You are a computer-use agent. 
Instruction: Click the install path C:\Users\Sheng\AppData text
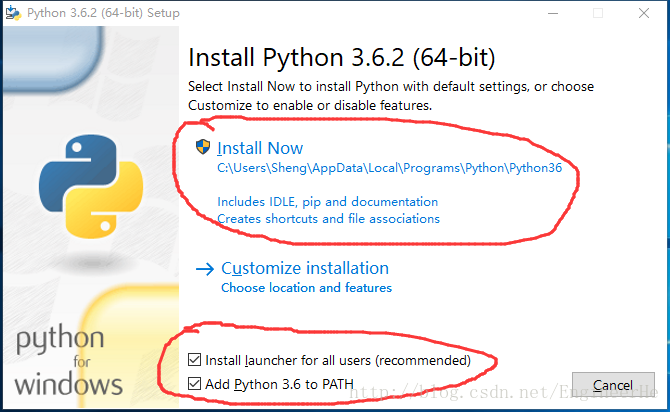389,168
